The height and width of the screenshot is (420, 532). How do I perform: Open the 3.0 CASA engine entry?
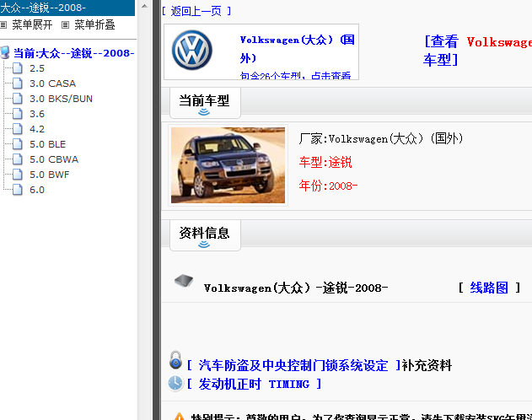[52, 83]
